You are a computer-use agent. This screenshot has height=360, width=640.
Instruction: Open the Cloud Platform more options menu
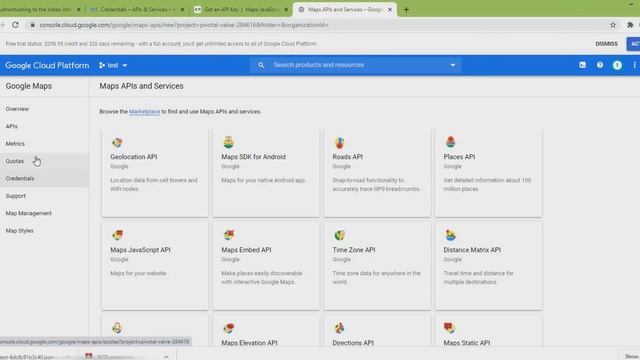pos(634,65)
